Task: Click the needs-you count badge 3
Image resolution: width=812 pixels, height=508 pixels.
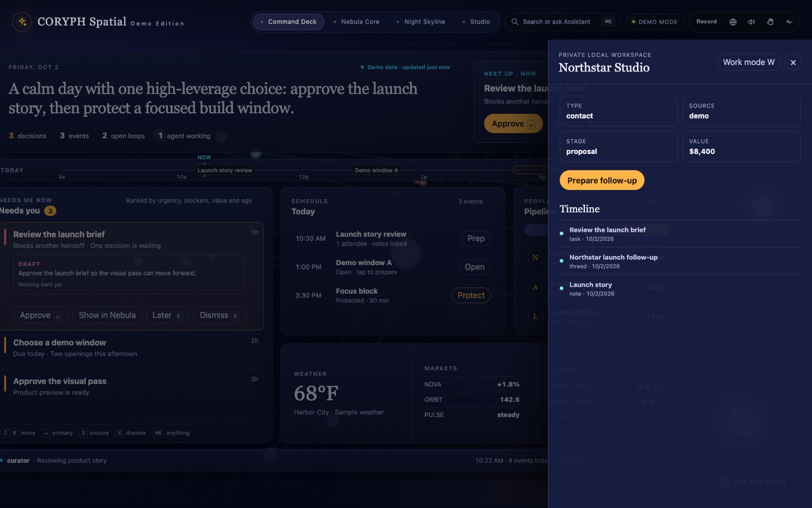Action: [50, 211]
